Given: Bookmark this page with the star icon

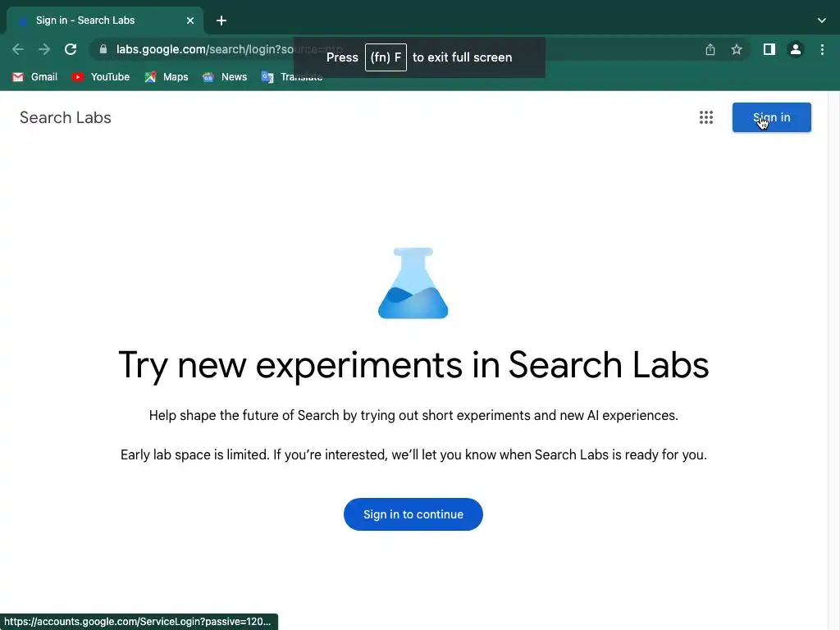Looking at the screenshot, I should 737,49.
